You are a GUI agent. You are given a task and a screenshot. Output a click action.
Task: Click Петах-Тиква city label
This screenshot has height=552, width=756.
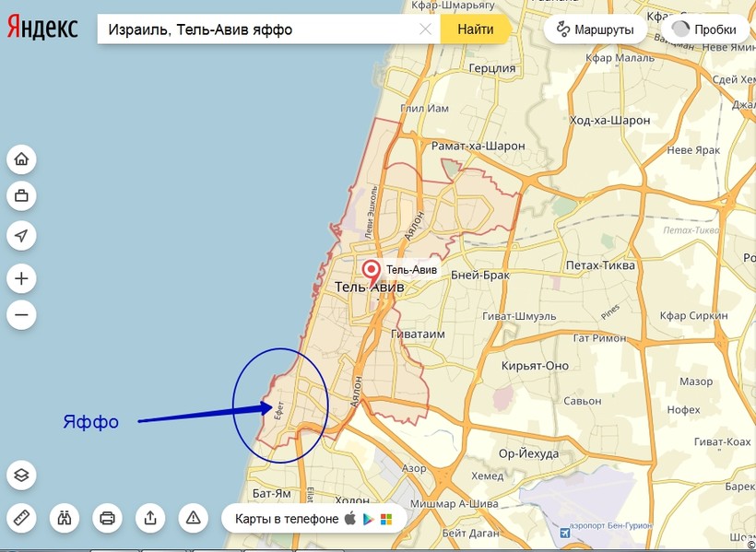pyautogui.click(x=600, y=265)
